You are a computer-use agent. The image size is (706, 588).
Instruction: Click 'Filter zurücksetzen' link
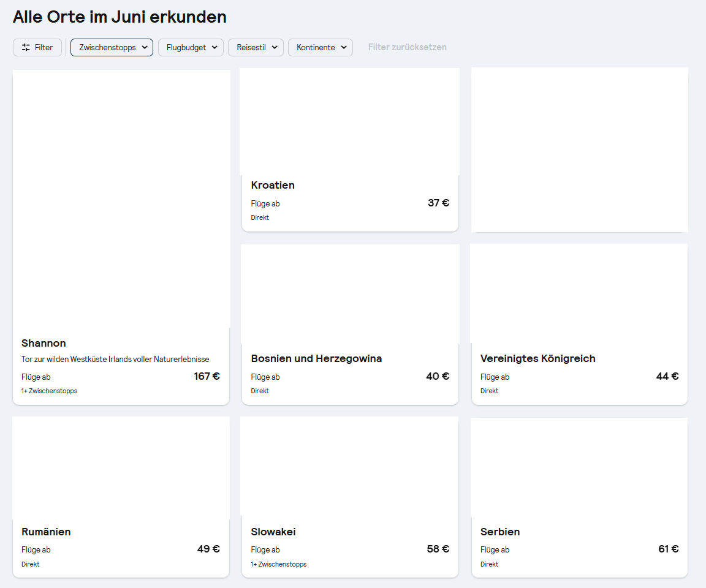click(408, 47)
